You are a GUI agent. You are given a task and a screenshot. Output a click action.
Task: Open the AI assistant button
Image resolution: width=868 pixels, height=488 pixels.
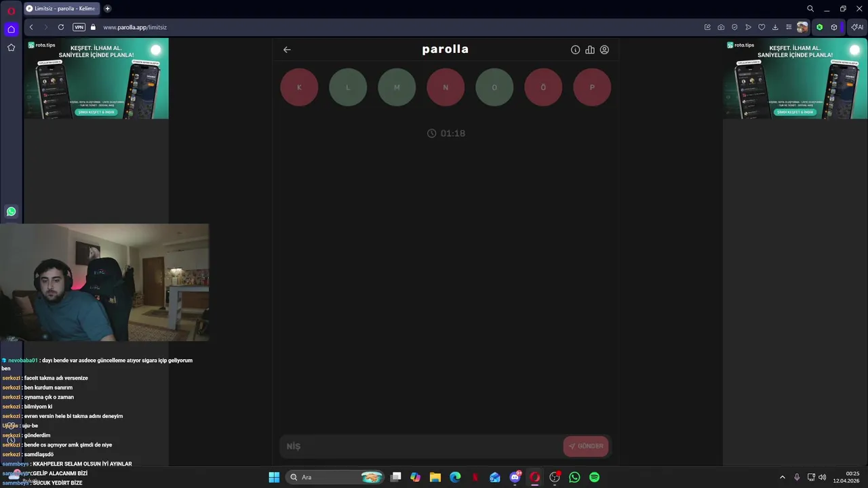(857, 27)
